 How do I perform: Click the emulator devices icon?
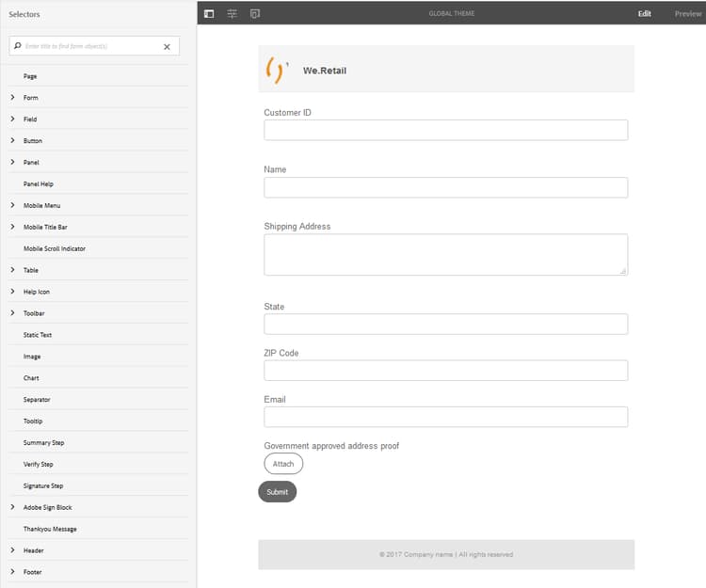click(255, 13)
